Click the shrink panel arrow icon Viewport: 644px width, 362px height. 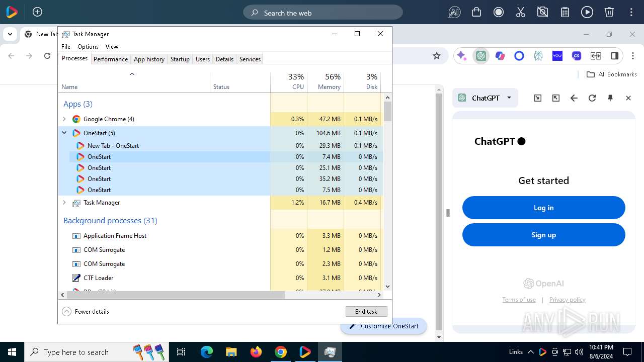538,98
